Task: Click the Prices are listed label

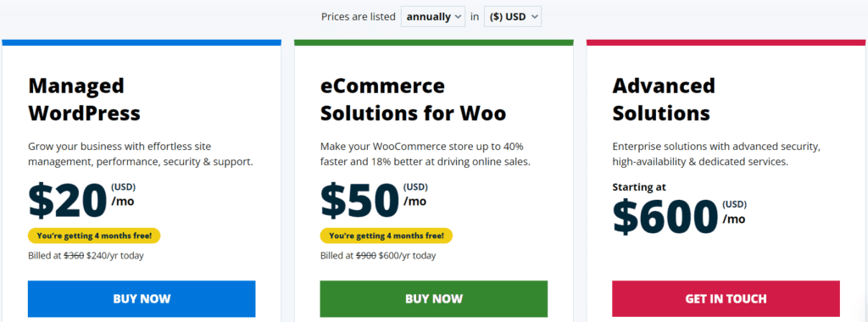Action: coord(359,17)
